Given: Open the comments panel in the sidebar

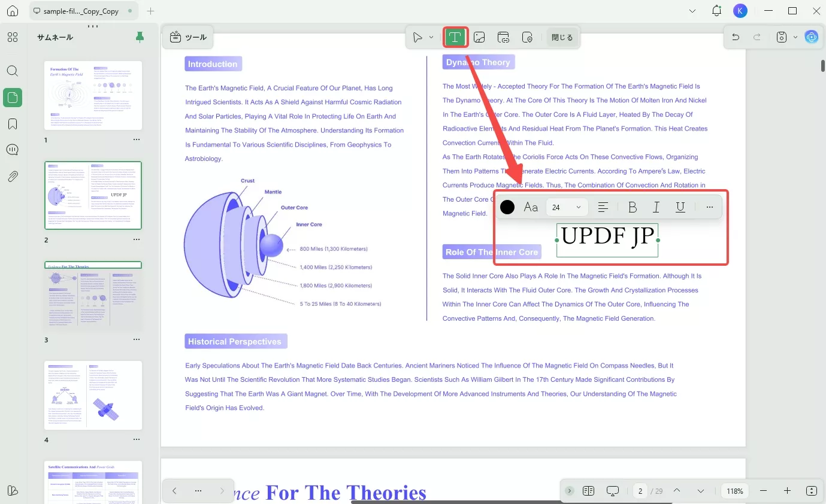Looking at the screenshot, I should [13, 150].
